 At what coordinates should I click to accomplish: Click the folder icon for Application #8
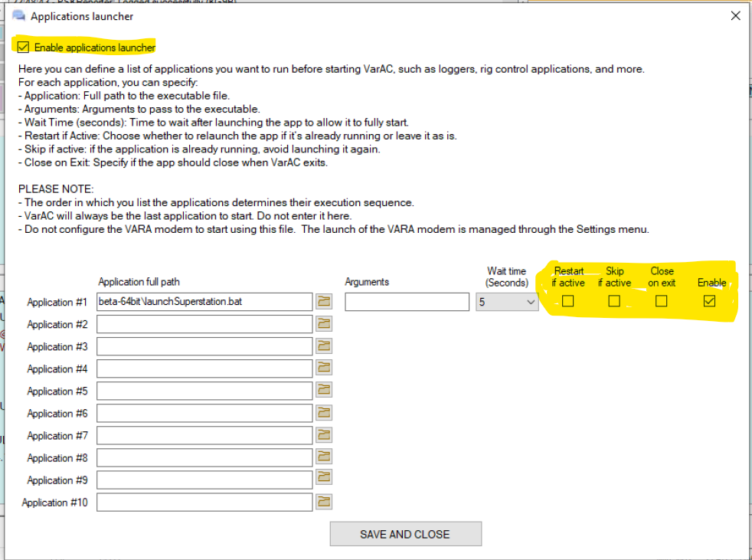coord(324,457)
